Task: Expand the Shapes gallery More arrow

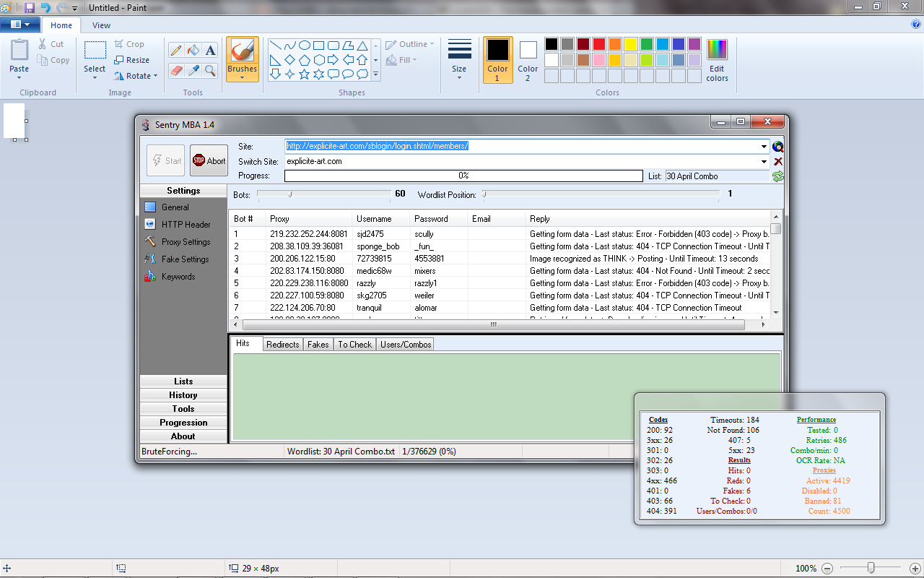Action: click(375, 74)
